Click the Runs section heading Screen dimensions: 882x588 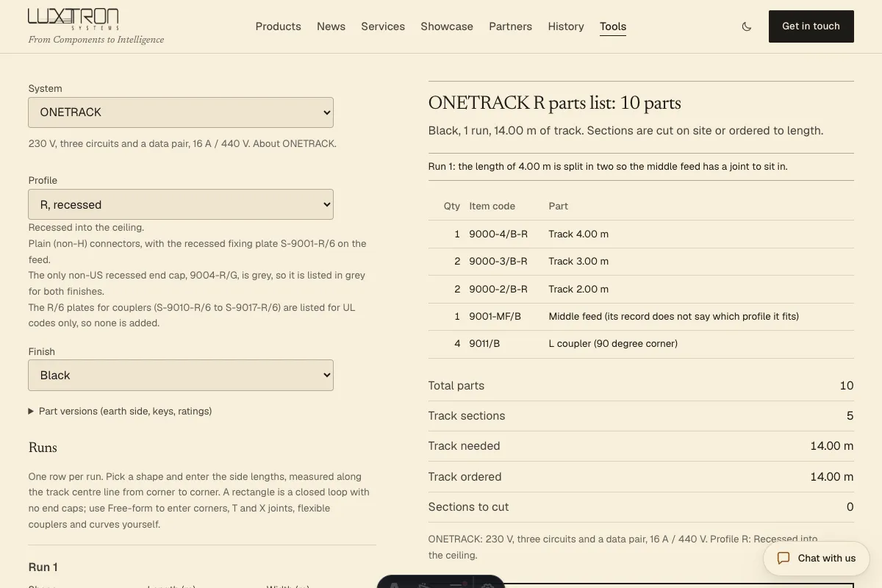43,448
